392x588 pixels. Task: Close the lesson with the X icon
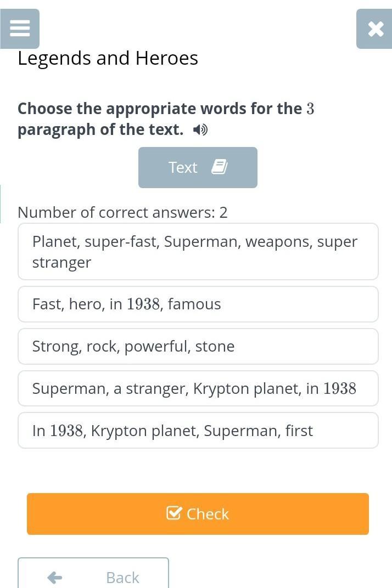(x=375, y=29)
